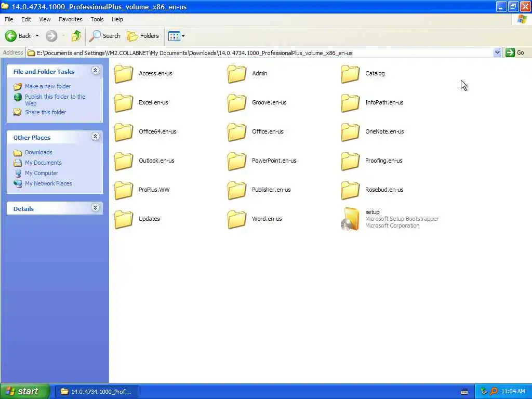Open the Favorites menu
Screen dimensions: 532x399
tap(71, 19)
